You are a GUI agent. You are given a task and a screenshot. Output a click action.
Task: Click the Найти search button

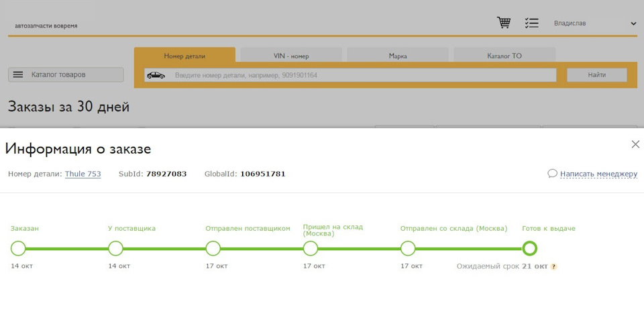[597, 74]
